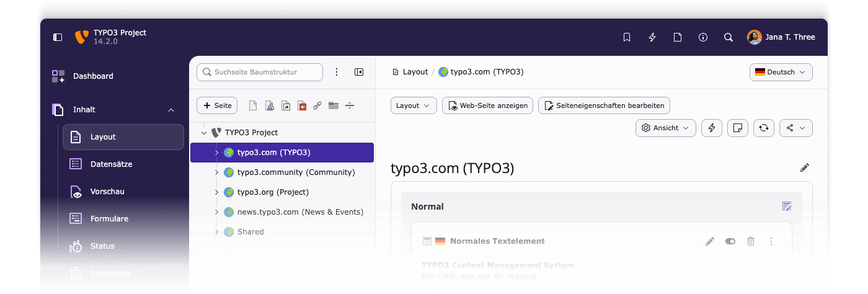The height and width of the screenshot is (294, 868).
Task: Edit Normales Textelement with its pencil icon
Action: coord(710,241)
